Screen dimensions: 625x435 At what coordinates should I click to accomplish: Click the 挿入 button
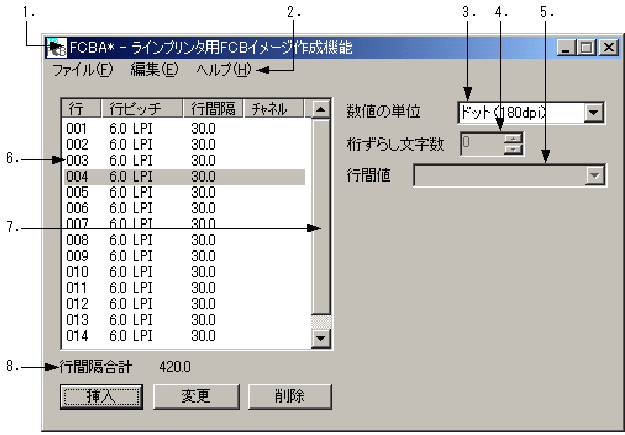pyautogui.click(x=101, y=396)
